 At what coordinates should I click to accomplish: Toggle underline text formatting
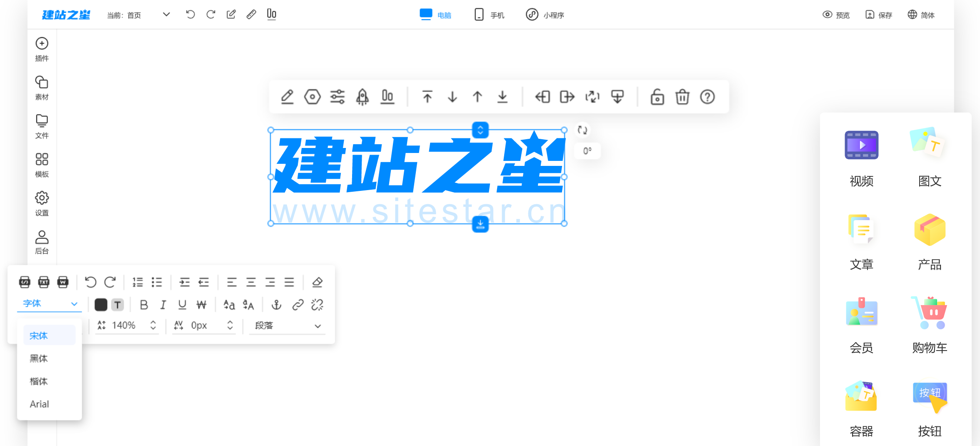click(182, 305)
